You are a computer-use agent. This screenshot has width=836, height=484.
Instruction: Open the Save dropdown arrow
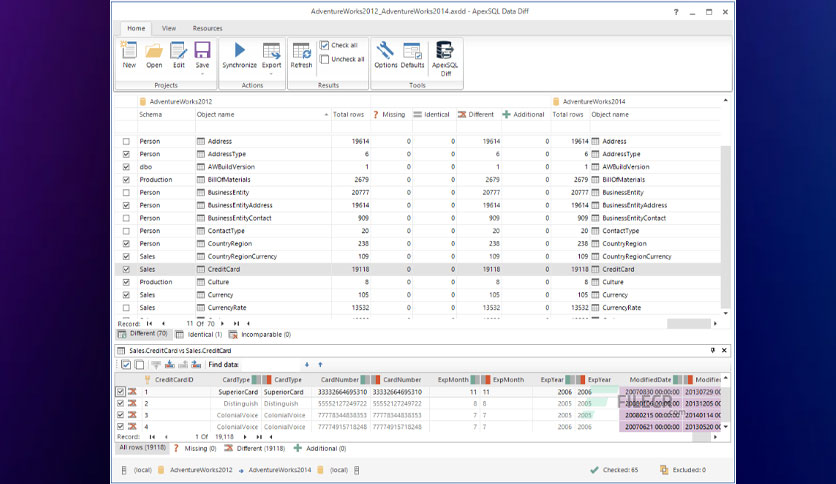tap(202, 74)
